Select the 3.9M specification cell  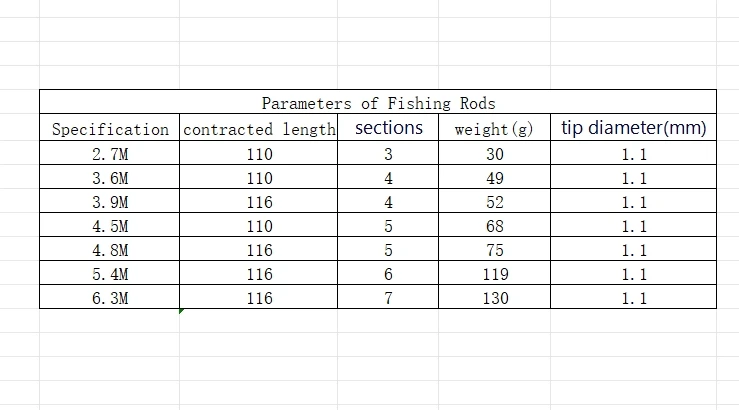click(x=110, y=202)
